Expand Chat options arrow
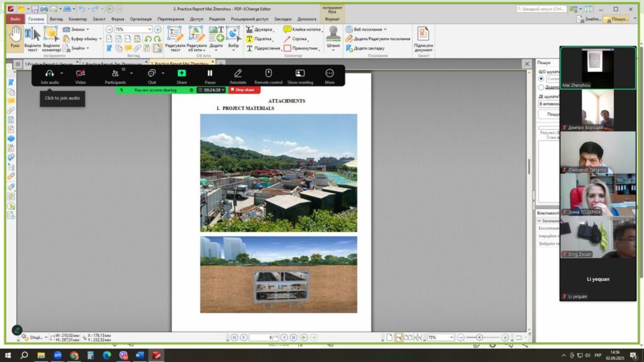The image size is (644, 362). (x=163, y=73)
